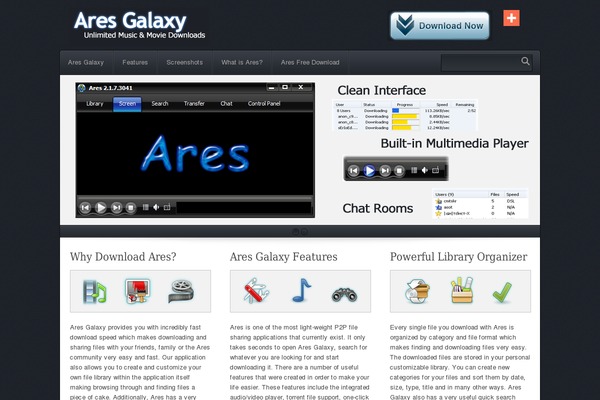Click the blue music note icon
The height and width of the screenshot is (400, 600).
pos(301,291)
